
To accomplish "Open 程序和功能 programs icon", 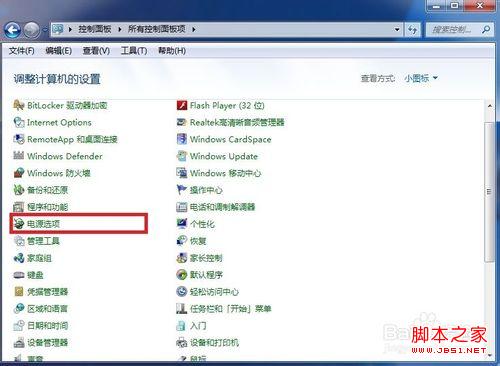I will click(19, 207).
